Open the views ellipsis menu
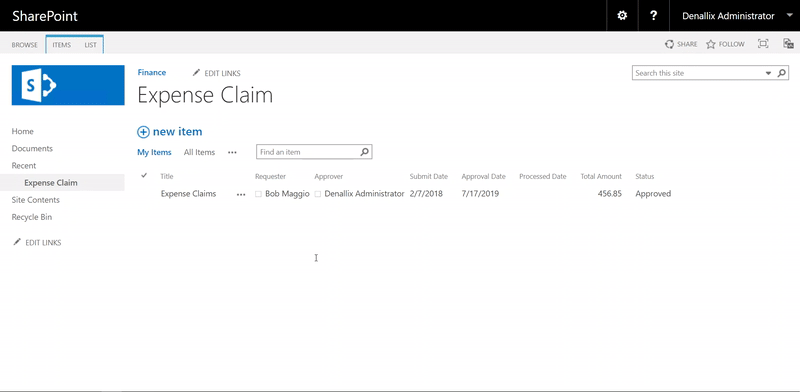The height and width of the screenshot is (392, 800). 232,152
